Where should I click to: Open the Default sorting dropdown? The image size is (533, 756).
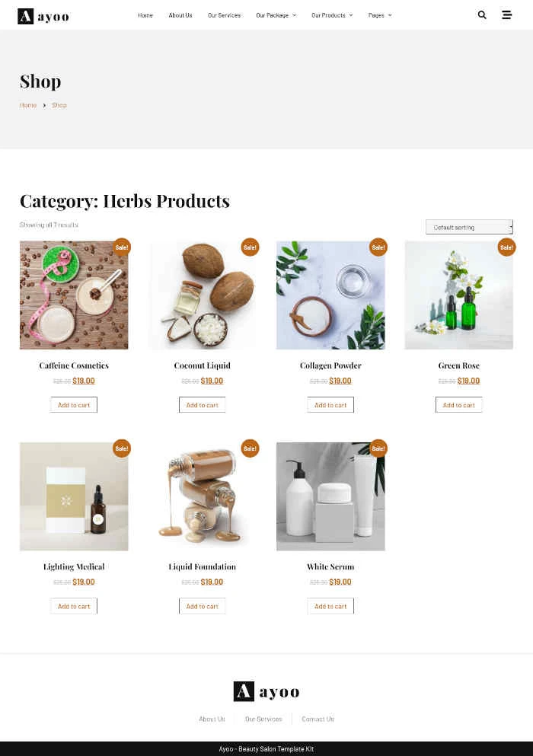[x=469, y=227]
